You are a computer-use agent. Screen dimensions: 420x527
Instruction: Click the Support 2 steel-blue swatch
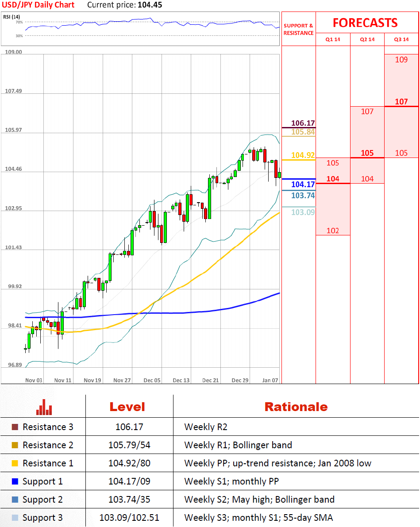coord(15,500)
